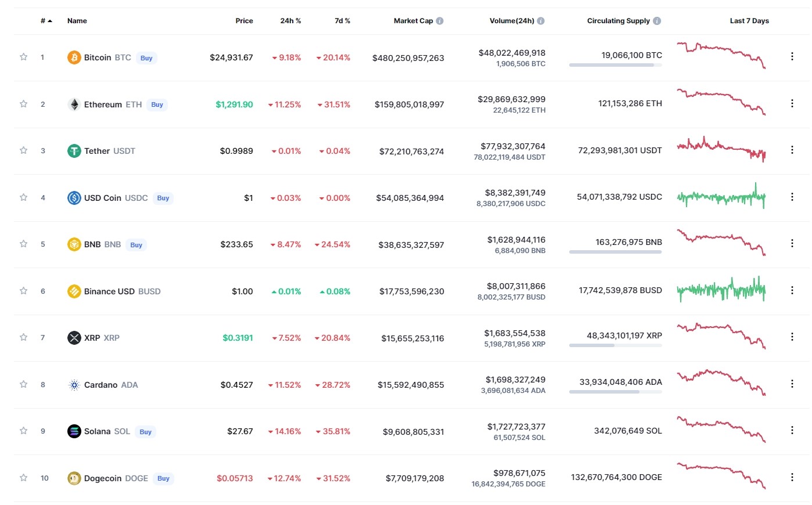812x505 pixels.
Task: Click XRP circulating supply progress bar
Action: (616, 345)
